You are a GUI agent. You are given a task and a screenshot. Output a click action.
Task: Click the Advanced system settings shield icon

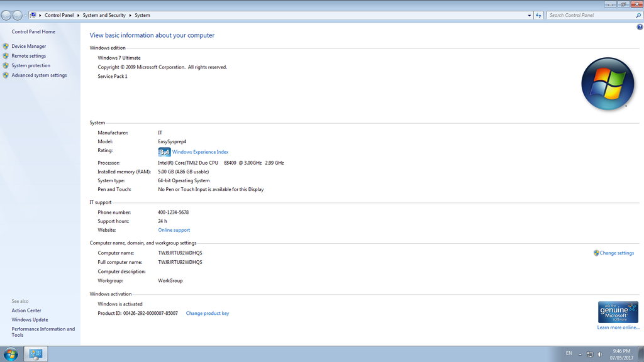tap(6, 75)
